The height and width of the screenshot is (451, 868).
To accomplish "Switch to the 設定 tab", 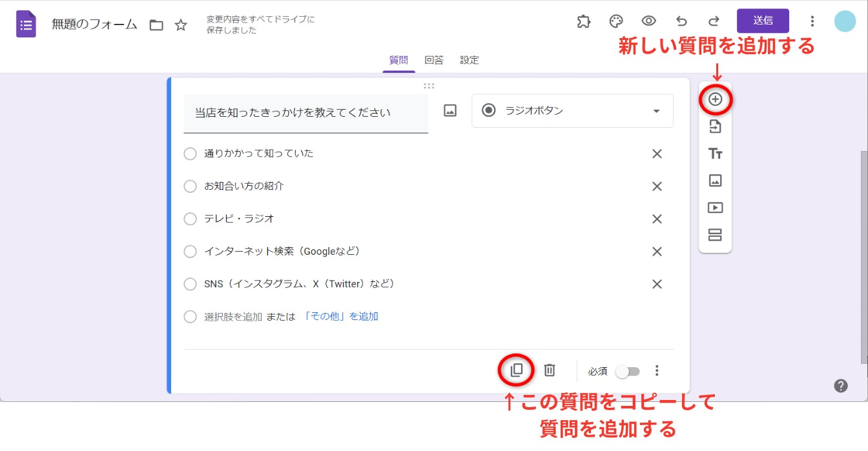I will pos(470,60).
